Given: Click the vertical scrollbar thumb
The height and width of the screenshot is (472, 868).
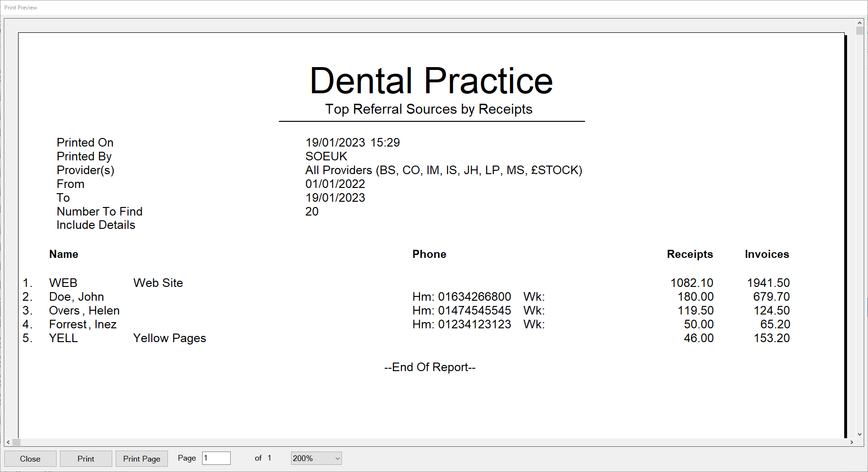Looking at the screenshot, I should coord(859,31).
